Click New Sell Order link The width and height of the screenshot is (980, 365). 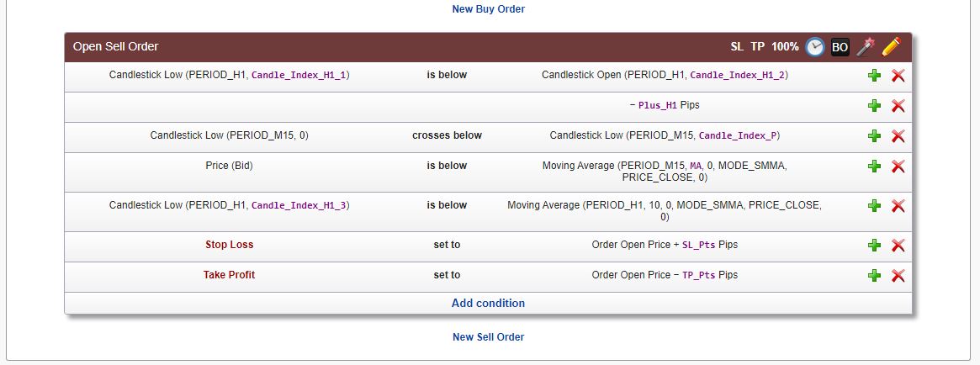coord(488,337)
